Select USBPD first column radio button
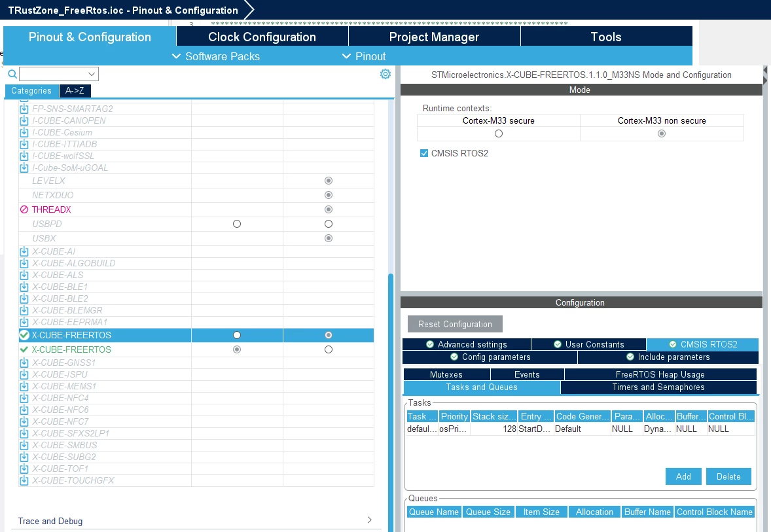The height and width of the screenshot is (532, 771). [237, 224]
